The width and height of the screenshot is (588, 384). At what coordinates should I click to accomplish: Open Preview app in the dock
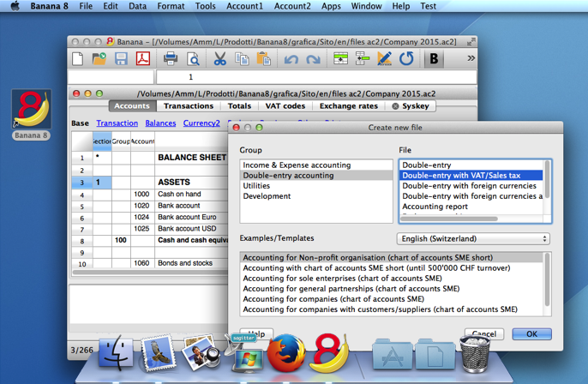200,353
